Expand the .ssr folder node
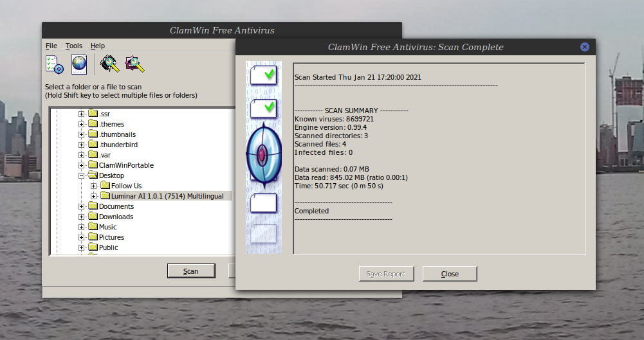Screen dimensions: 644x340 click(81, 114)
